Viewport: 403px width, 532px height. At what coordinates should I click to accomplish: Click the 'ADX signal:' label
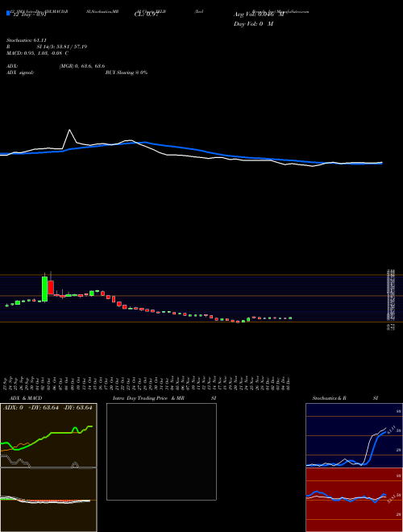tap(19, 73)
